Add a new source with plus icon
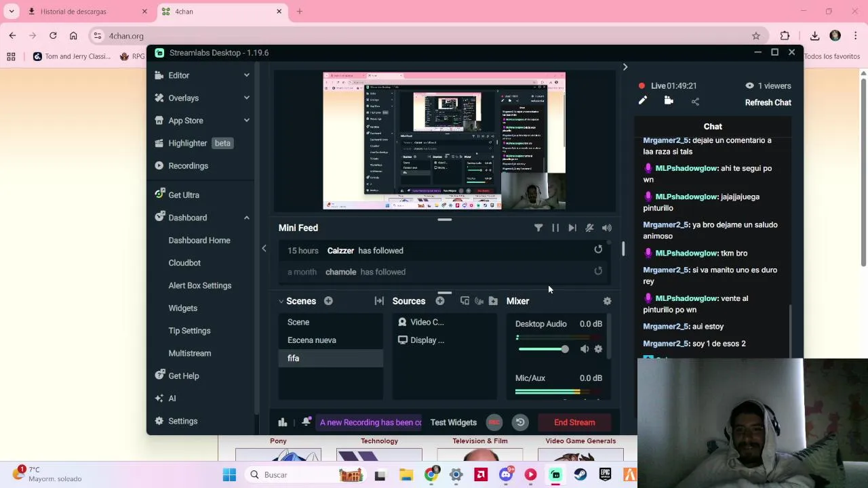The width and height of the screenshot is (868, 488). (440, 301)
